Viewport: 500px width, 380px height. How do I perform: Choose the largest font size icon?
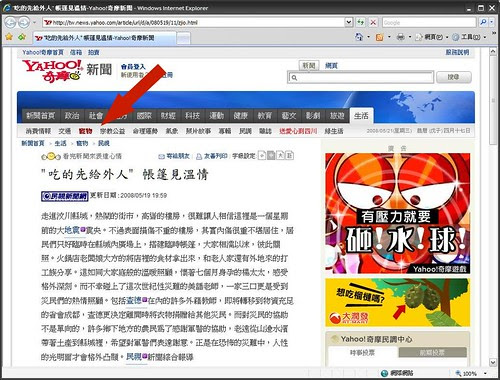(x=290, y=155)
